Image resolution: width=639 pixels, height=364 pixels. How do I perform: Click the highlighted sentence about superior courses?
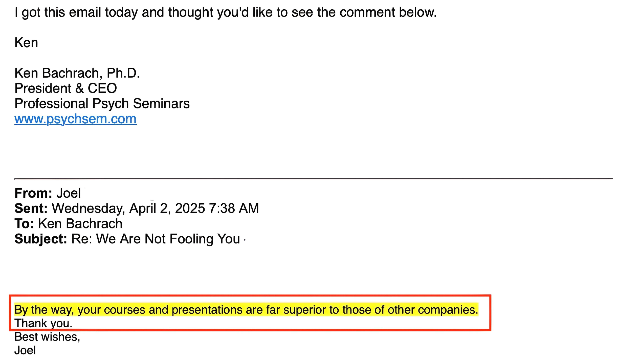(246, 310)
